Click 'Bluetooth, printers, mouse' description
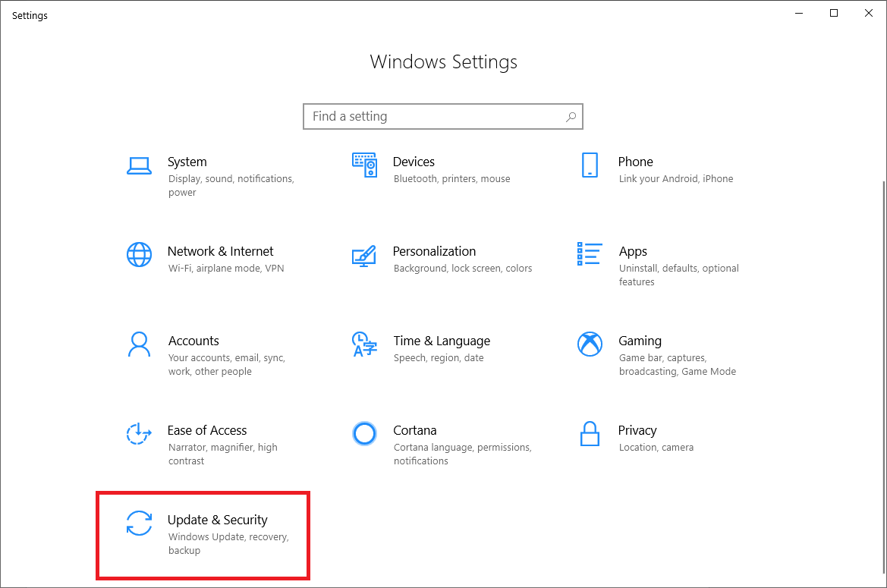887x588 pixels. (x=452, y=178)
